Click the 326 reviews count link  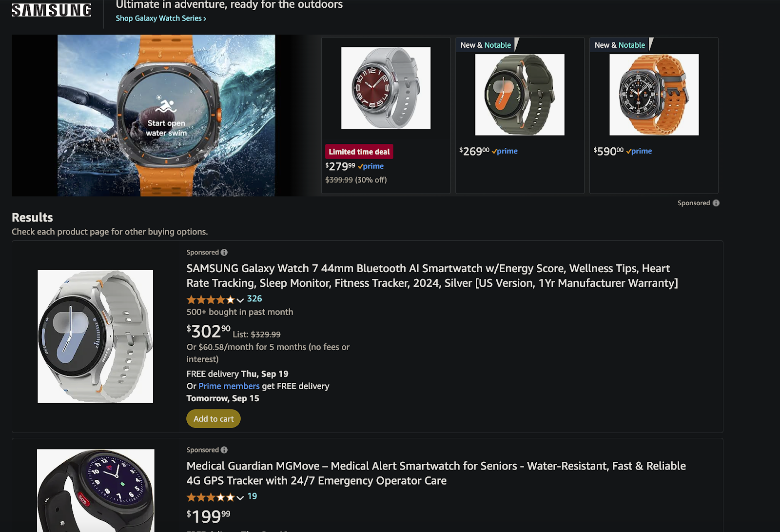pyautogui.click(x=254, y=298)
